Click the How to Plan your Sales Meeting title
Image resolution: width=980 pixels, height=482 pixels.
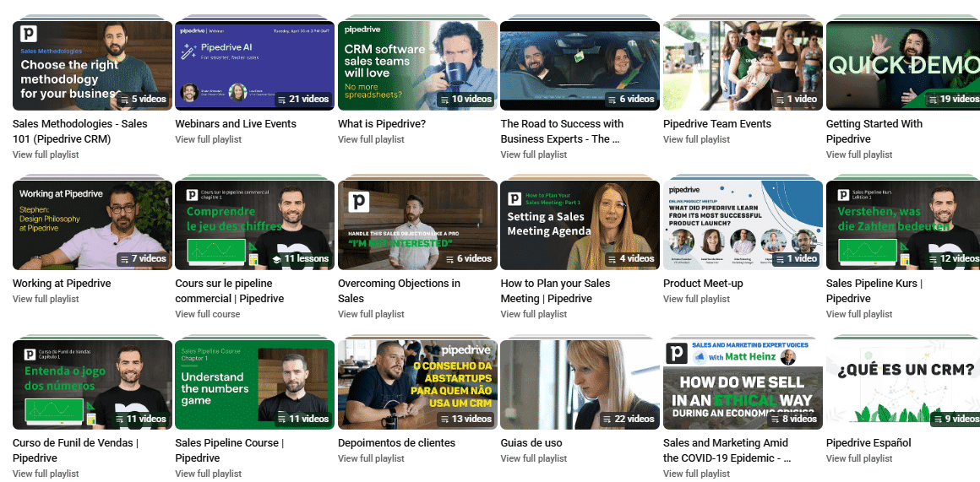555,291
